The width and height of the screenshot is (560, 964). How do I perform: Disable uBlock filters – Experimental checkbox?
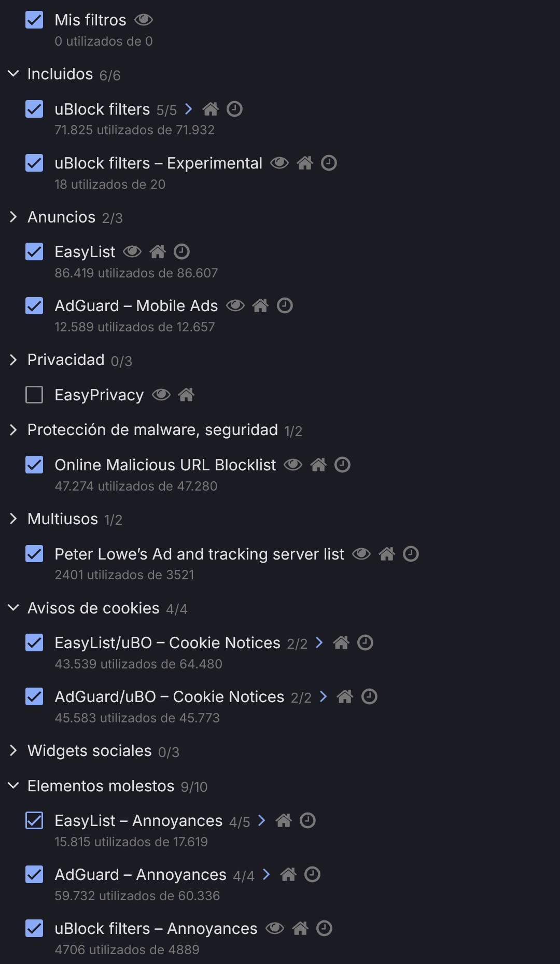click(x=34, y=163)
